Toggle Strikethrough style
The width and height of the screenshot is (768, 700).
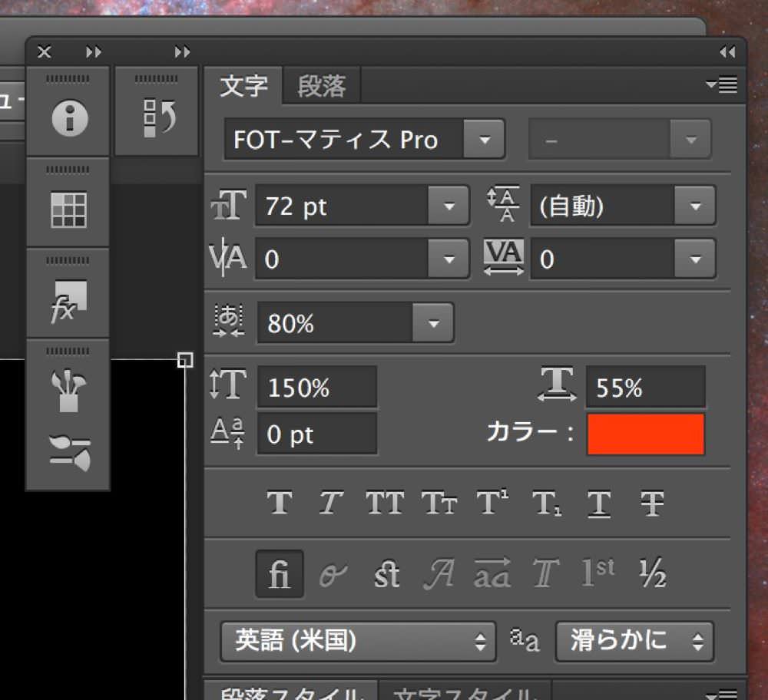(652, 504)
